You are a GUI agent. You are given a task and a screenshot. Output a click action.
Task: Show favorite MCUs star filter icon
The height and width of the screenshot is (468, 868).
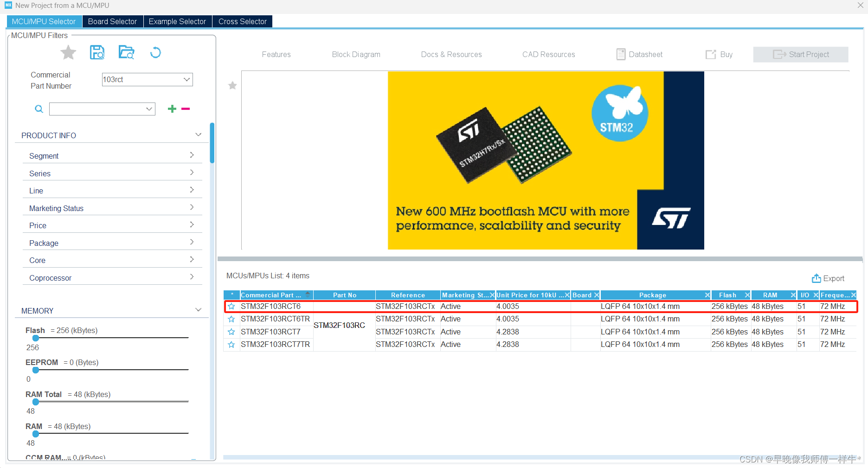click(68, 52)
